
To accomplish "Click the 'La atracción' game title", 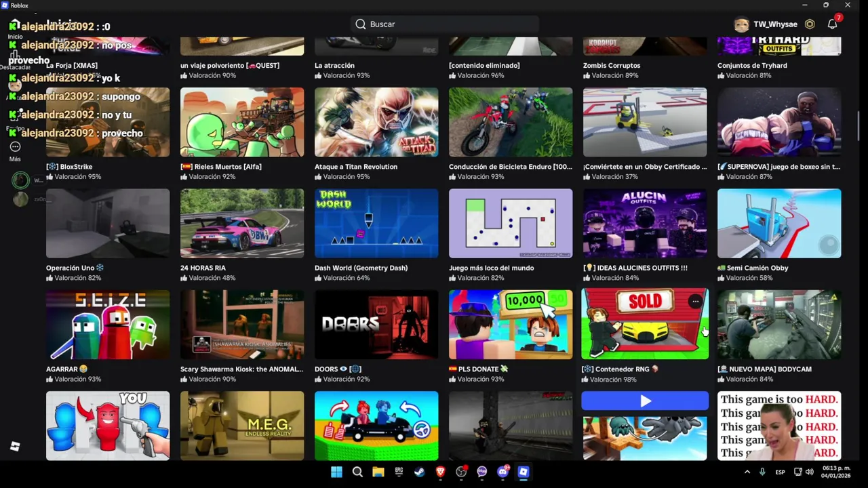I will click(x=334, y=66).
